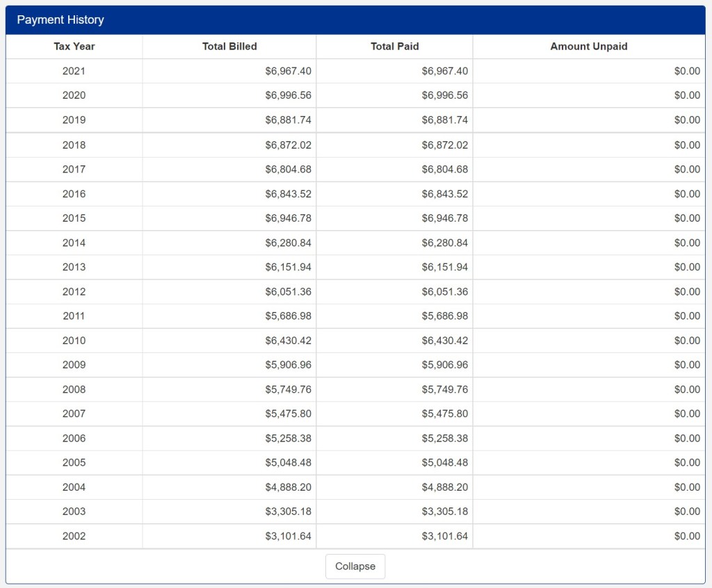Viewport: 712px width, 588px height.
Task: Select the 2016 total billed value $6,843.52
Action: point(288,194)
